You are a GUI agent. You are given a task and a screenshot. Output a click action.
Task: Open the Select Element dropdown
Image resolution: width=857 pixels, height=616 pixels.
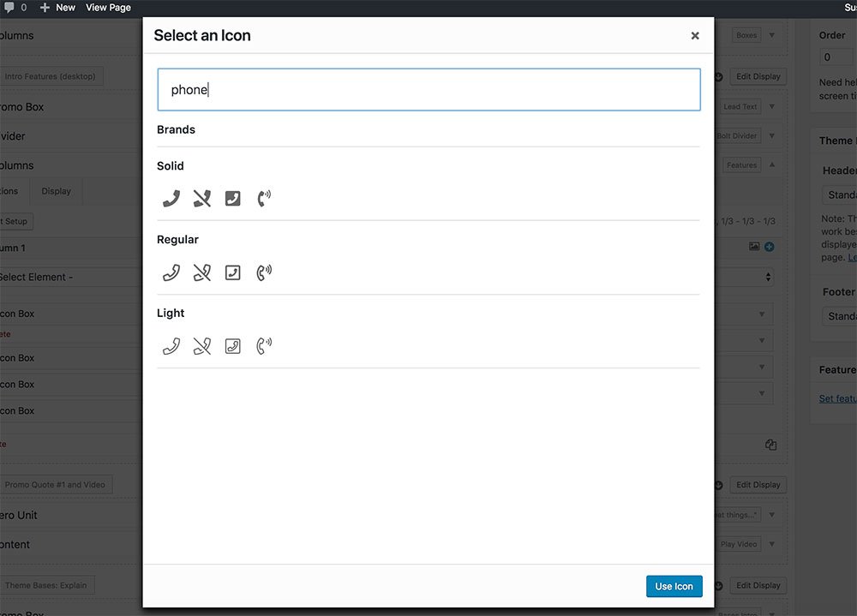click(x=743, y=277)
